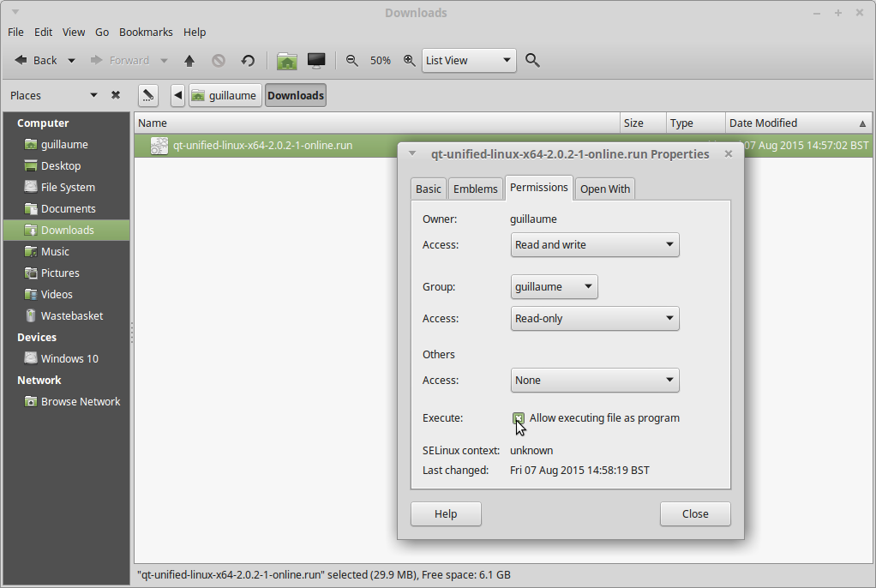Open the Go menu
The image size is (876, 588).
[x=102, y=32]
